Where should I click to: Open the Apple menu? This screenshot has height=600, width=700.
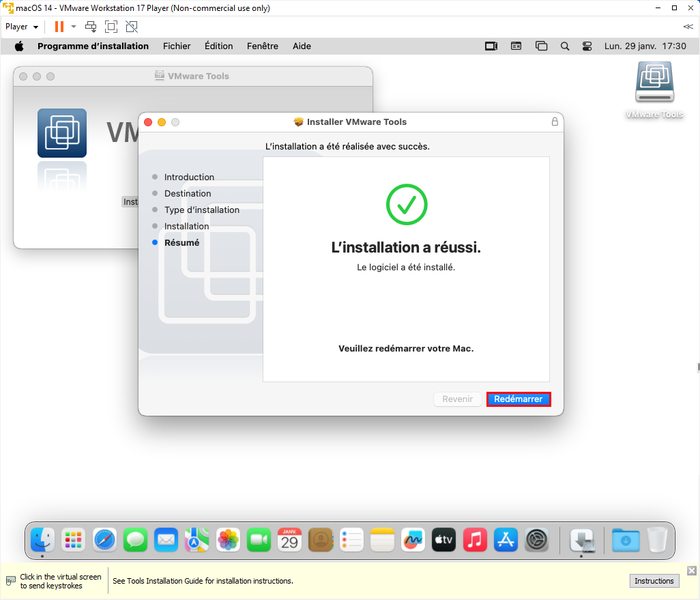click(x=19, y=46)
